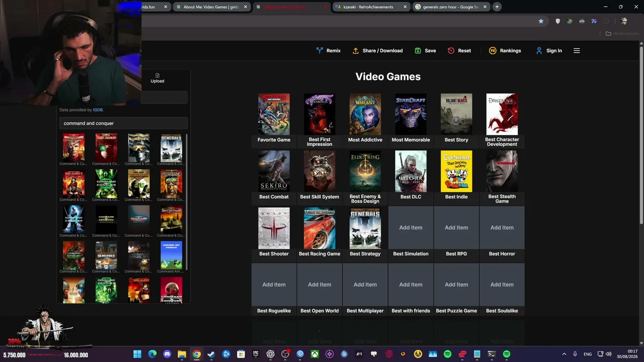
Task: Add an item to Best RPG
Action: pyautogui.click(x=456, y=228)
